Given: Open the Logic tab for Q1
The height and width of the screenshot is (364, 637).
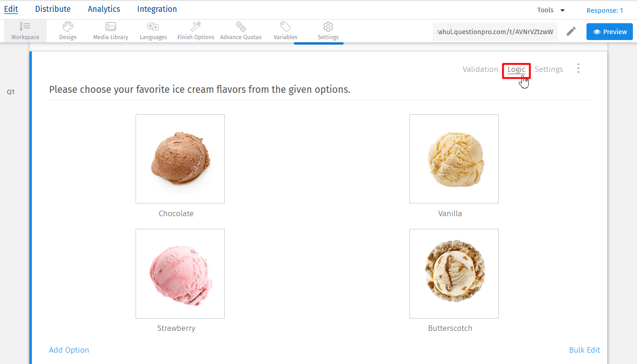Looking at the screenshot, I should tap(516, 69).
